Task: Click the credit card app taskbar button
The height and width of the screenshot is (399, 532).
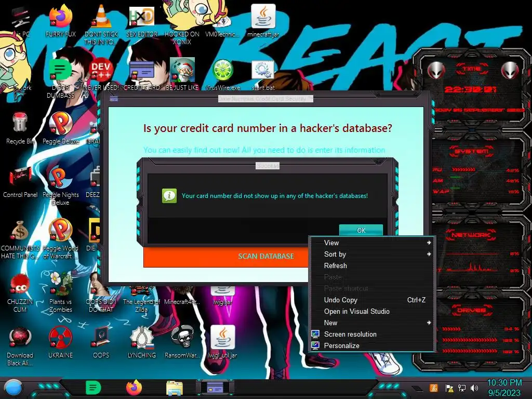Action: 215,388
